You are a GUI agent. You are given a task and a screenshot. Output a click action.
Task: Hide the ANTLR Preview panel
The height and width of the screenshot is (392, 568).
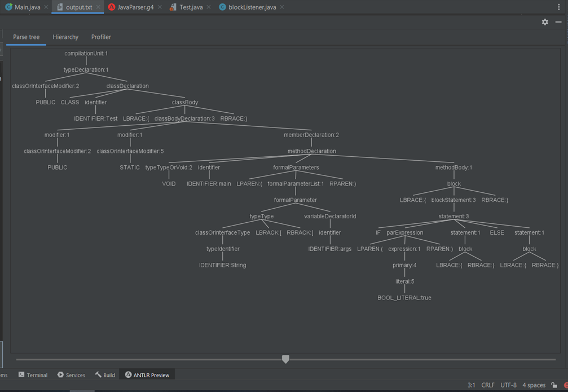coord(557,22)
